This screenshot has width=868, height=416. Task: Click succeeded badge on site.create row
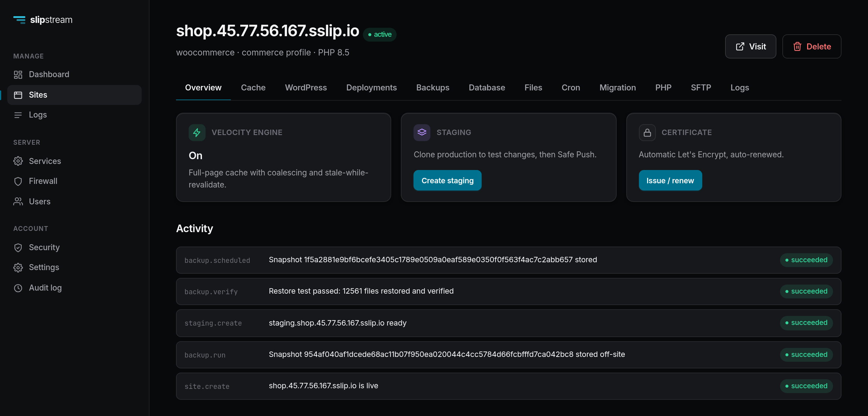[806, 386]
